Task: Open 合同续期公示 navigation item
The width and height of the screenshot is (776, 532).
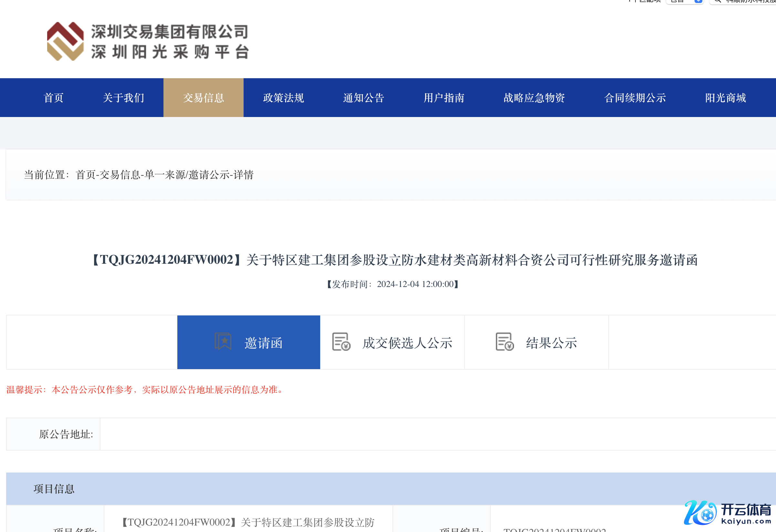Action: click(635, 98)
